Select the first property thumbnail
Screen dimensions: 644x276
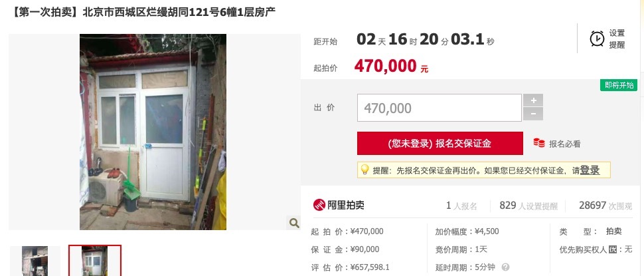35,261
